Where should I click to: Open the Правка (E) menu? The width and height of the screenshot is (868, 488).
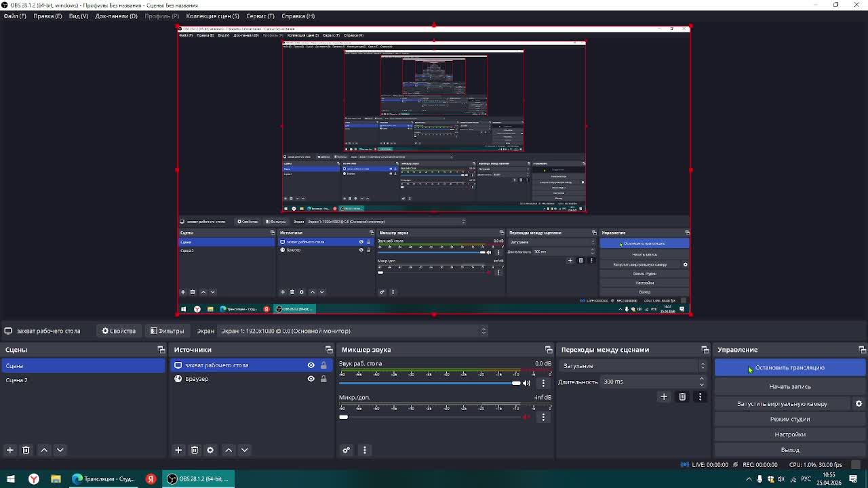(x=47, y=16)
